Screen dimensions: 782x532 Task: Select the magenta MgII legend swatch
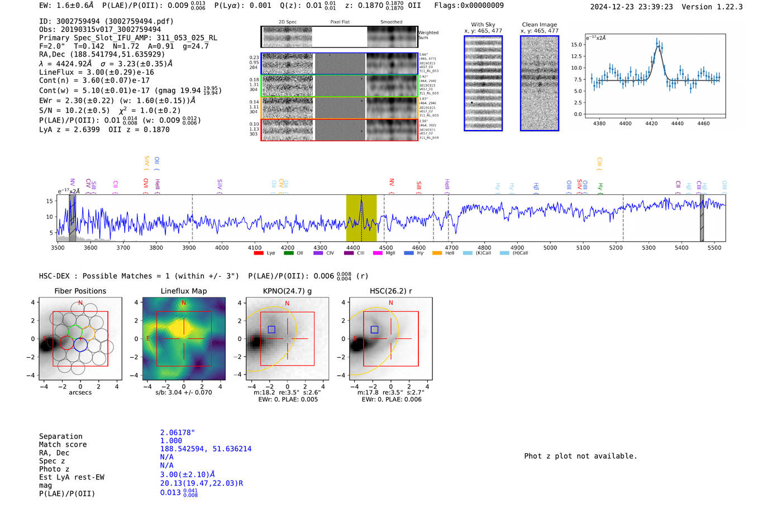pos(378,253)
